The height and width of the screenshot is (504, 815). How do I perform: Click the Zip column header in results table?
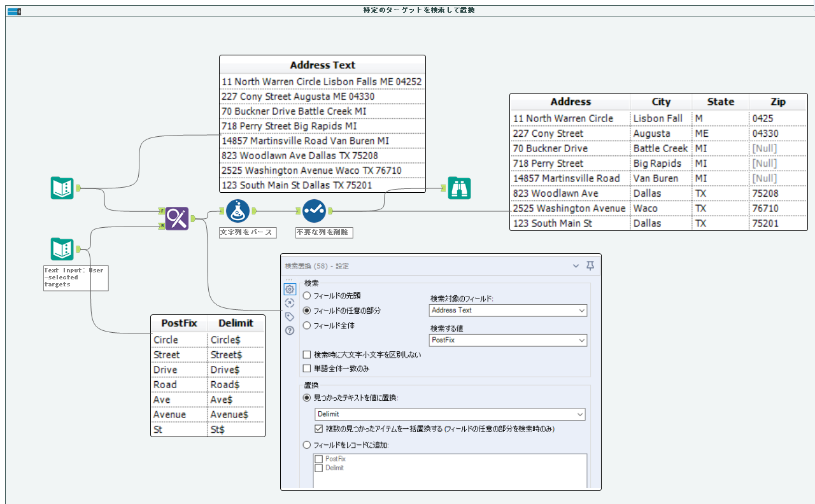777,102
